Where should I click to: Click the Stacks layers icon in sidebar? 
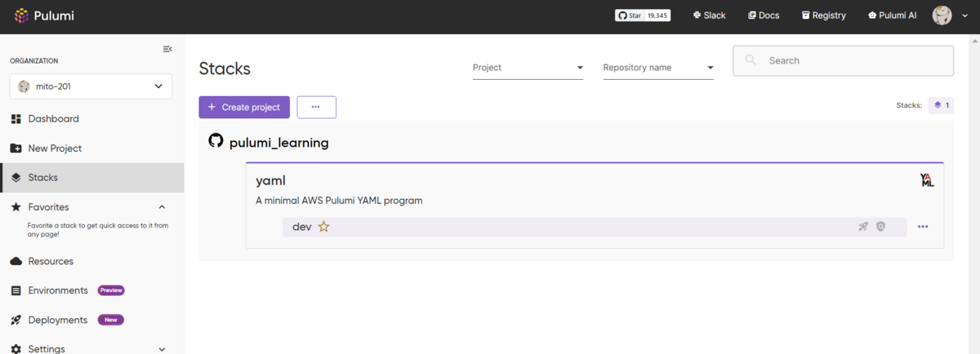point(16,178)
